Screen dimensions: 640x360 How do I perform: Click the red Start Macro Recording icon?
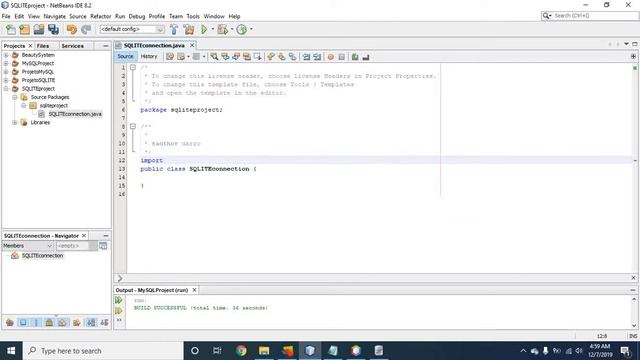click(x=331, y=57)
